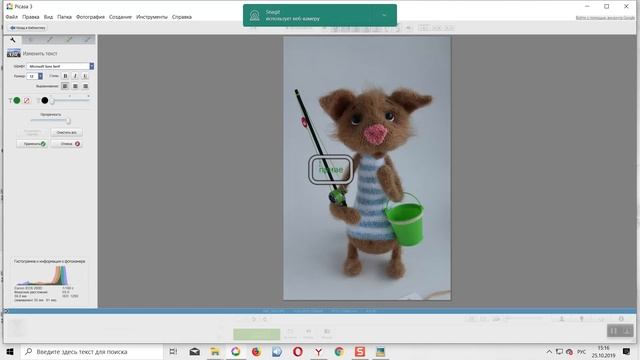
Task: Select the wrench basic fixes tab
Action: tap(13, 40)
